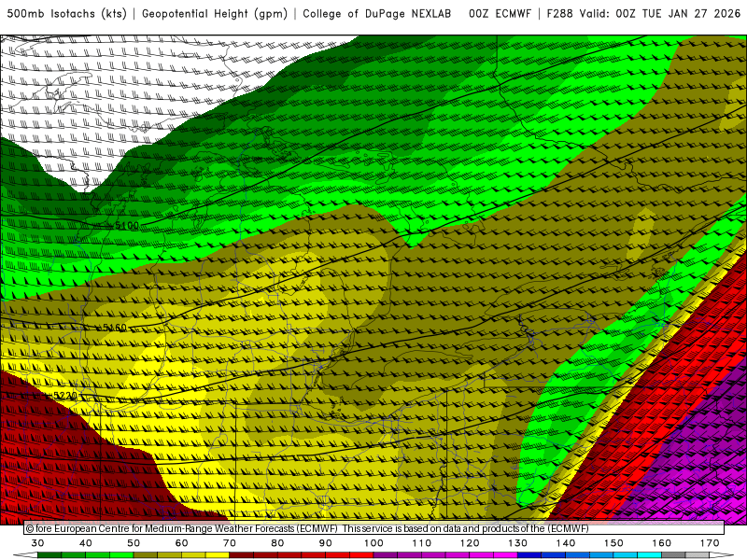Image resolution: width=747 pixels, height=560 pixels.
Task: Click the 60 value on the color scale
Action: pos(181,543)
